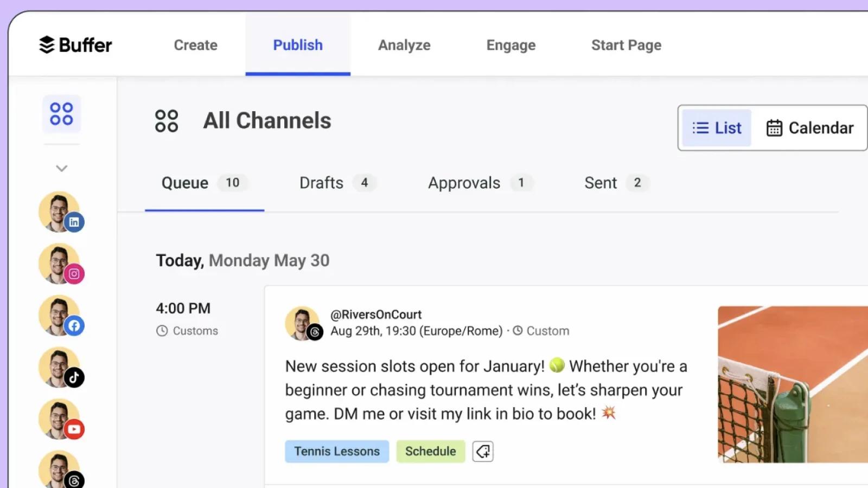Screen dimensions: 868x488
Task: Select the Queue tab
Action: coord(205,183)
